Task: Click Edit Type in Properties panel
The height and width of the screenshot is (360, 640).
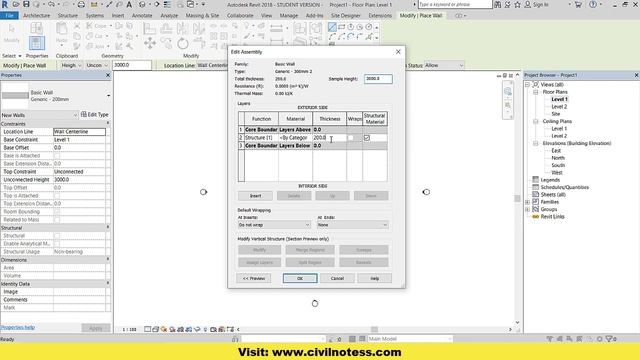Action: click(x=95, y=115)
